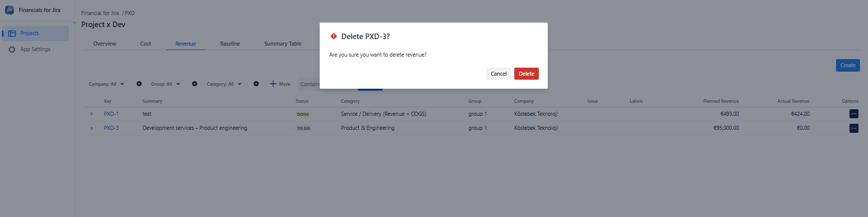Click the Key column header
The image size is (868, 217).
click(x=108, y=101)
